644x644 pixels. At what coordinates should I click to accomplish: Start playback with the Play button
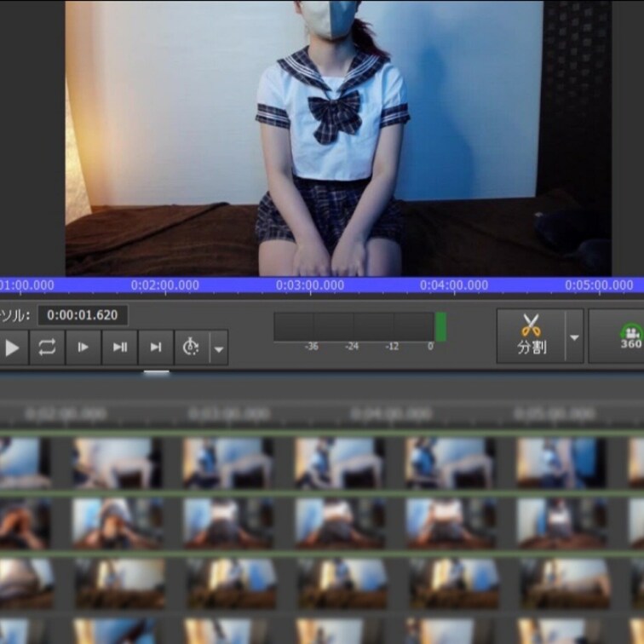click(x=12, y=348)
